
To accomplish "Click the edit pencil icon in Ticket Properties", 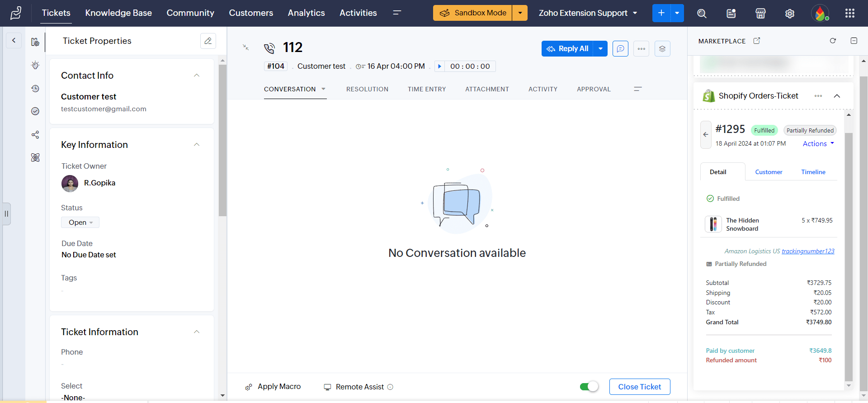I will (x=208, y=41).
